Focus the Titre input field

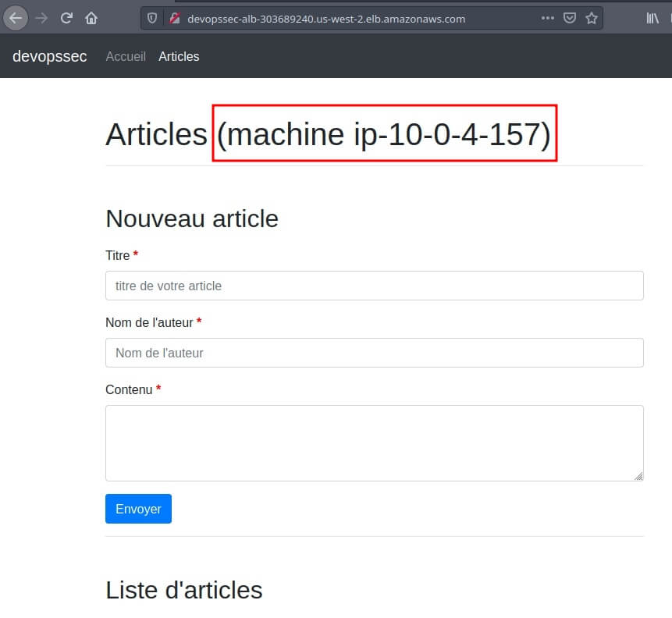(374, 286)
